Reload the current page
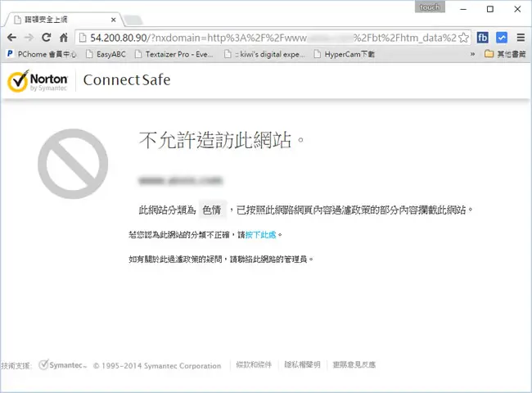The height and width of the screenshot is (393, 532). (x=46, y=38)
